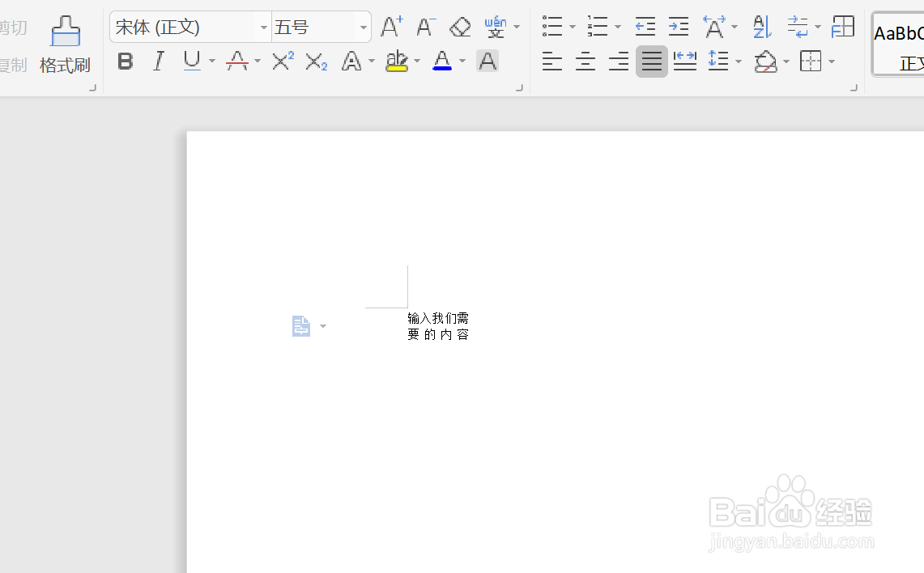Apply Strikethrough formatting
The image size is (924, 573).
click(x=237, y=62)
